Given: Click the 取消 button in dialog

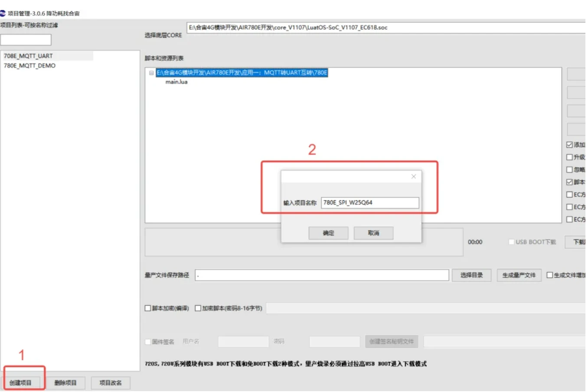Looking at the screenshot, I should pos(373,233).
